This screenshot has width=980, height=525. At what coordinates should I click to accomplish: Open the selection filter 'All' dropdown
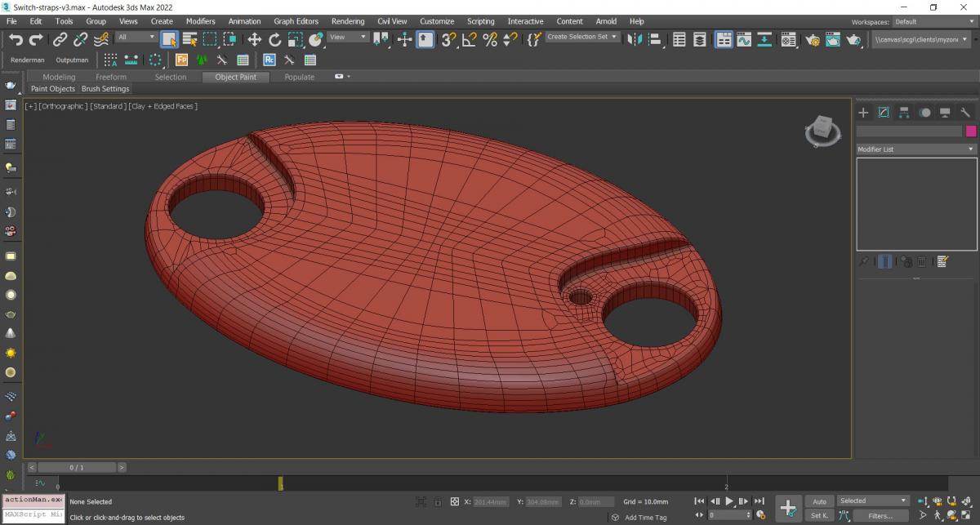pos(136,38)
